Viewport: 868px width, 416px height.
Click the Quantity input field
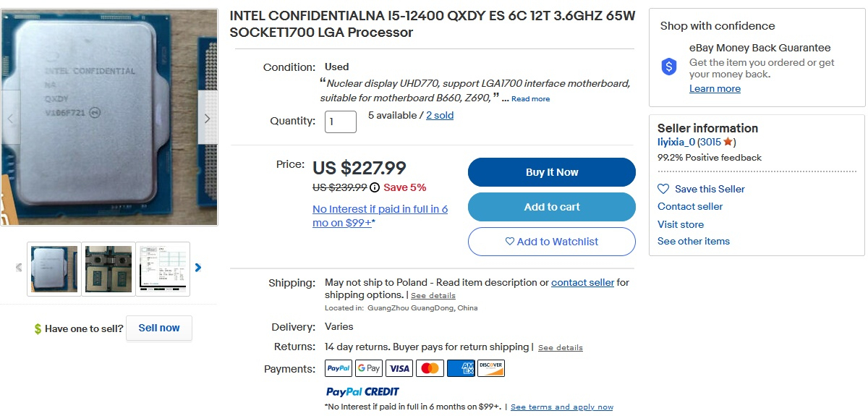(x=341, y=122)
